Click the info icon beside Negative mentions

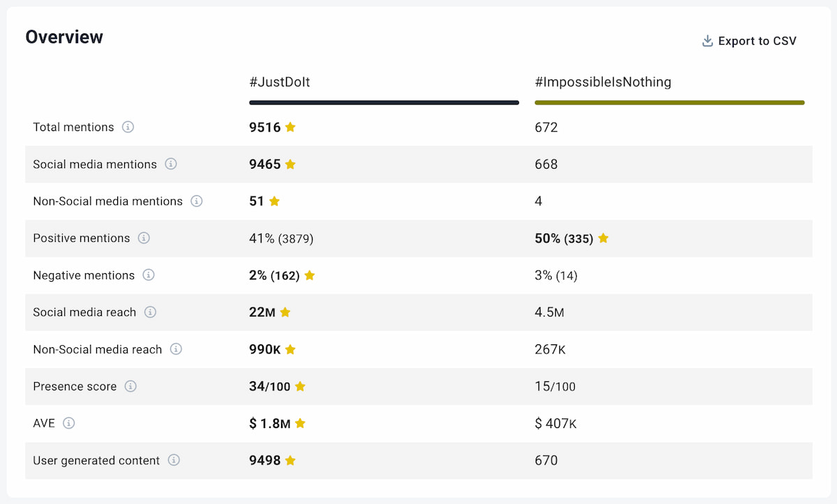coord(149,275)
